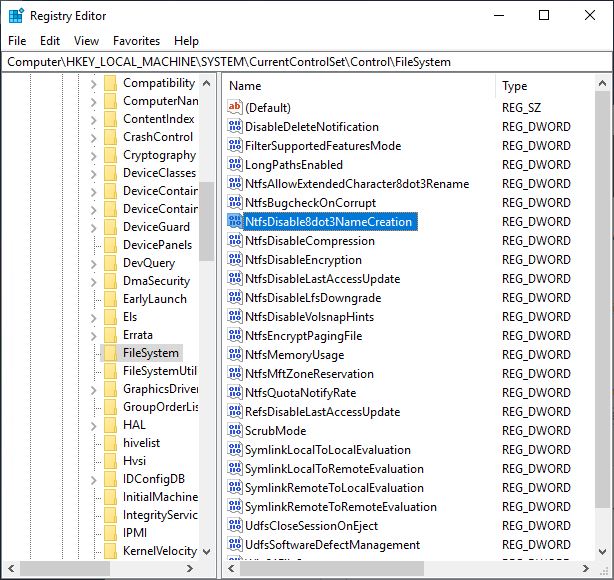Click the HAL folder icon in tree

(x=110, y=425)
